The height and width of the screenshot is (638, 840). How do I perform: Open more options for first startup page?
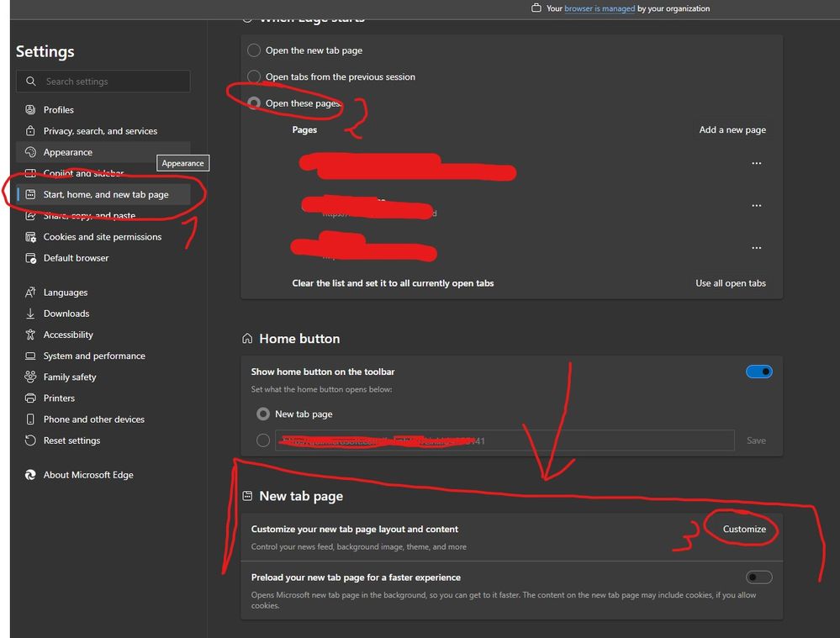[756, 163]
